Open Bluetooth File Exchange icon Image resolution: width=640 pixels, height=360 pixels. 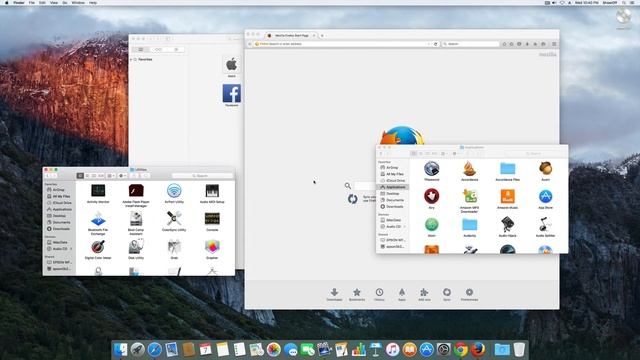pyautogui.click(x=98, y=219)
